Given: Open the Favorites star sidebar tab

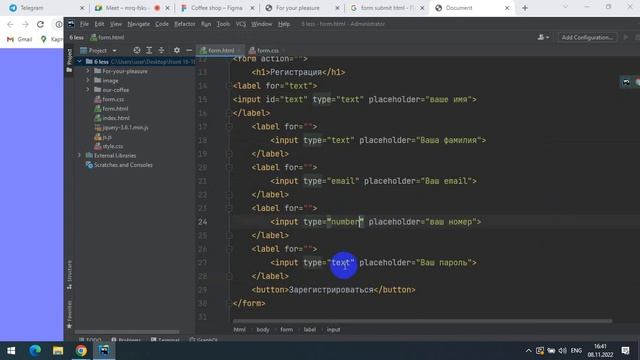Looking at the screenshot, I should coord(69,314).
